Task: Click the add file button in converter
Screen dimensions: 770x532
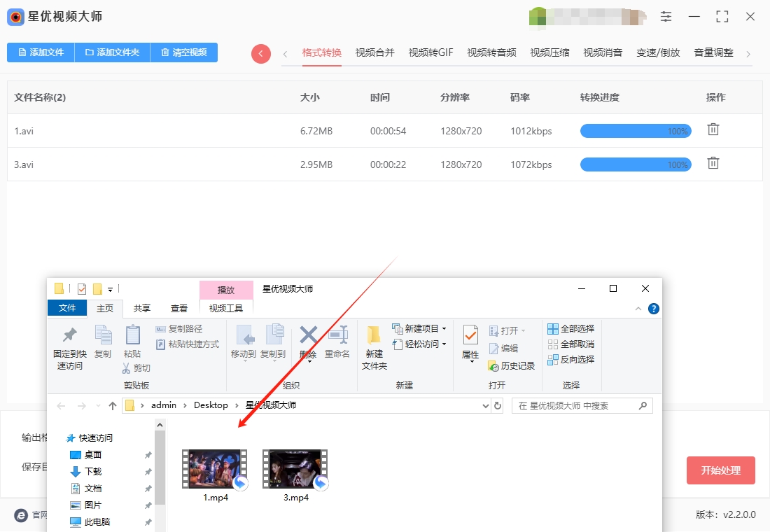Action: [41, 52]
